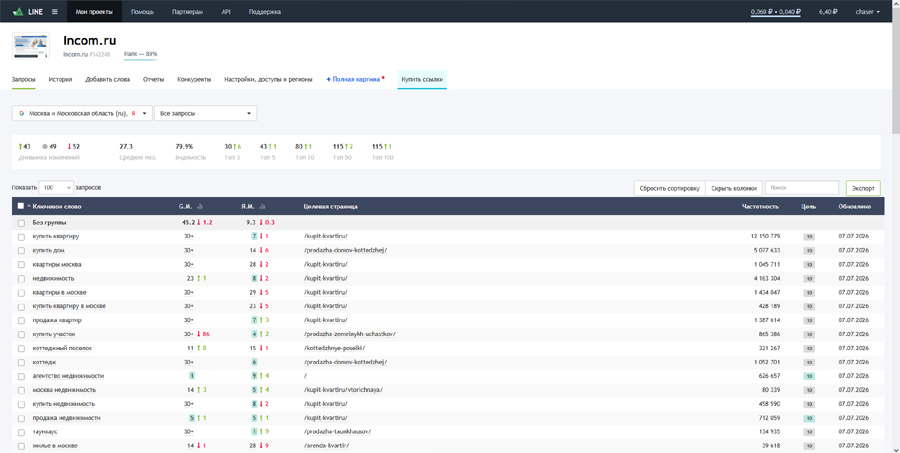Switch to the Конкуренты tab
The width and height of the screenshot is (900, 453).
194,79
